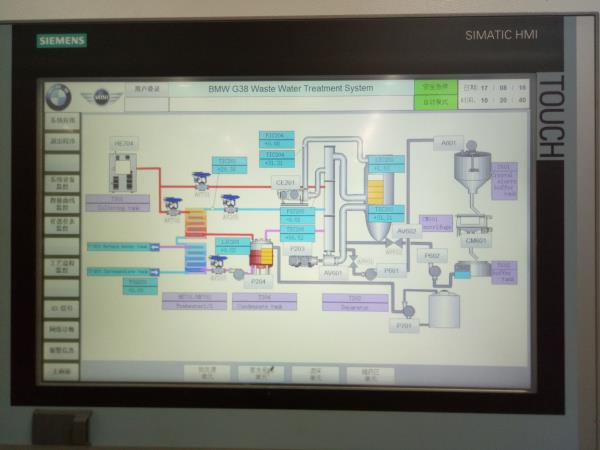Tap the AV601 valve label

pyautogui.click(x=333, y=273)
